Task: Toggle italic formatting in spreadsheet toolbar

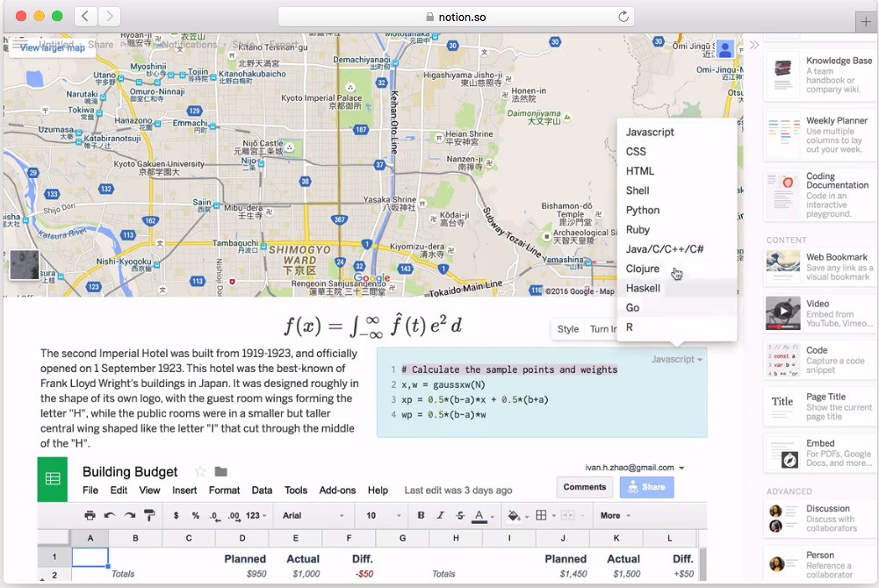Action: pyautogui.click(x=440, y=516)
